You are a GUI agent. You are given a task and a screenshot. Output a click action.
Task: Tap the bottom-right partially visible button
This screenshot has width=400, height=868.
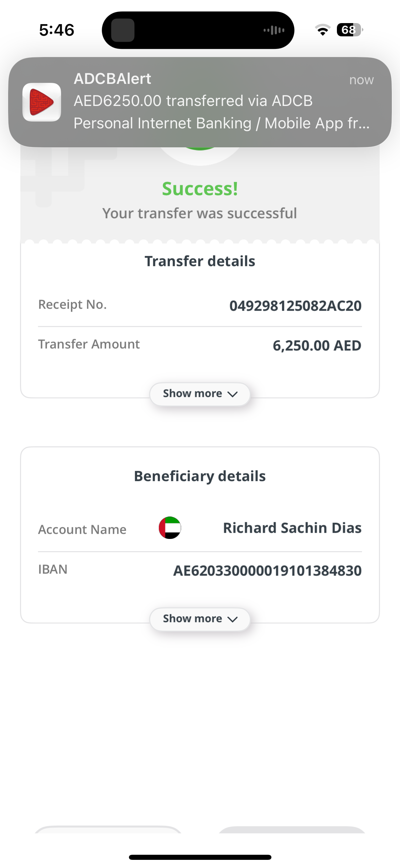coord(292,830)
